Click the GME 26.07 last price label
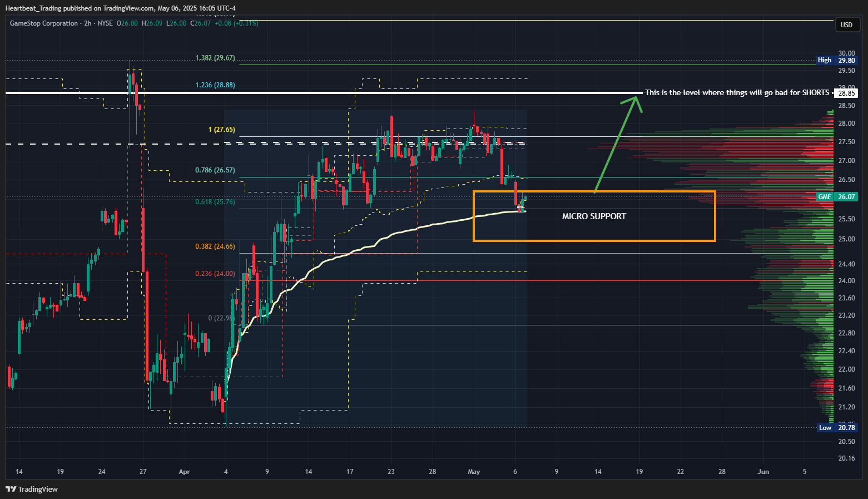This screenshot has width=868, height=499. (837, 196)
